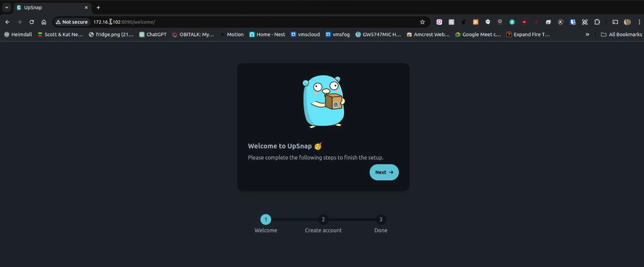Open the green quote-bubble extension
The image size is (644, 267).
(x=488, y=22)
